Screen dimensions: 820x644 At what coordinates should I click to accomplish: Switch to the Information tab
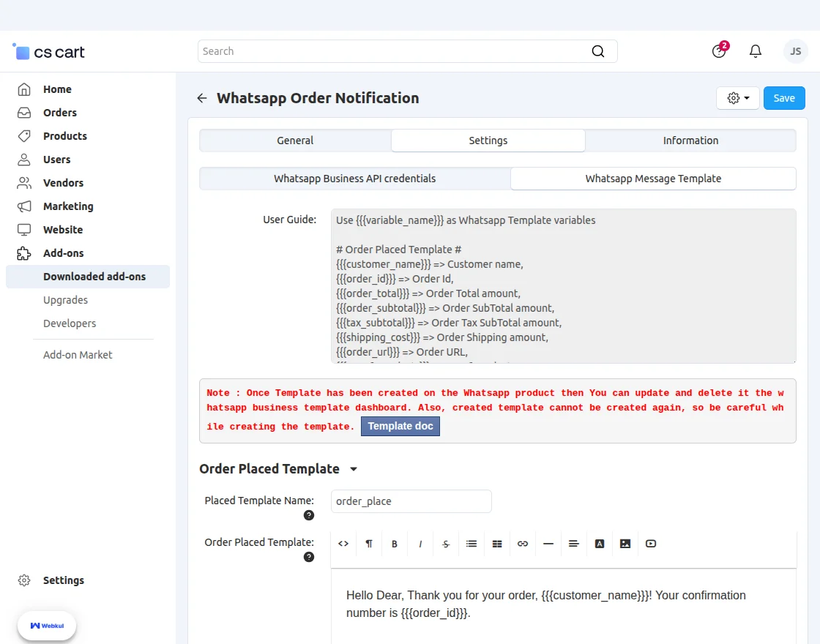pyautogui.click(x=690, y=141)
